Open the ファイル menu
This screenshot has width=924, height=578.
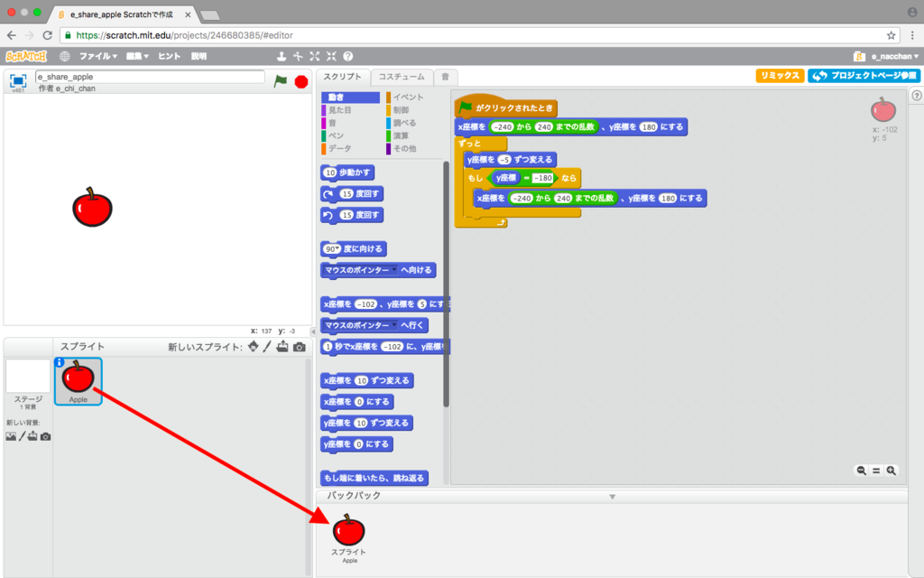pos(97,56)
